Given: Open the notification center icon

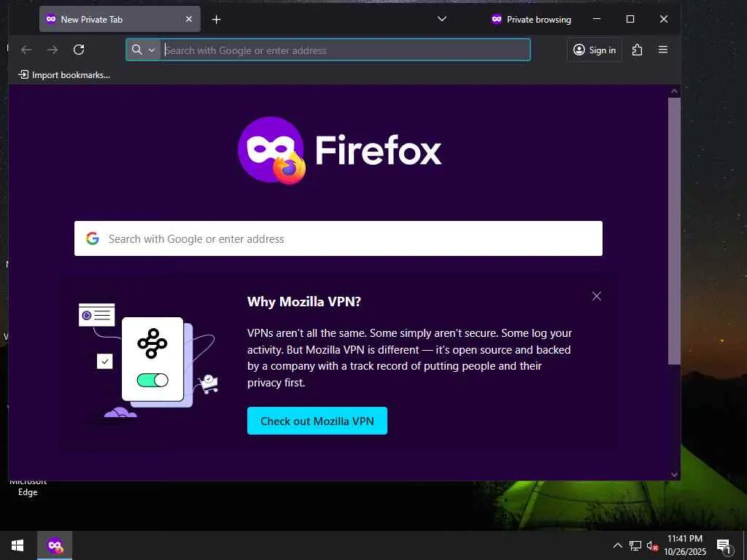Looking at the screenshot, I should 724,546.
